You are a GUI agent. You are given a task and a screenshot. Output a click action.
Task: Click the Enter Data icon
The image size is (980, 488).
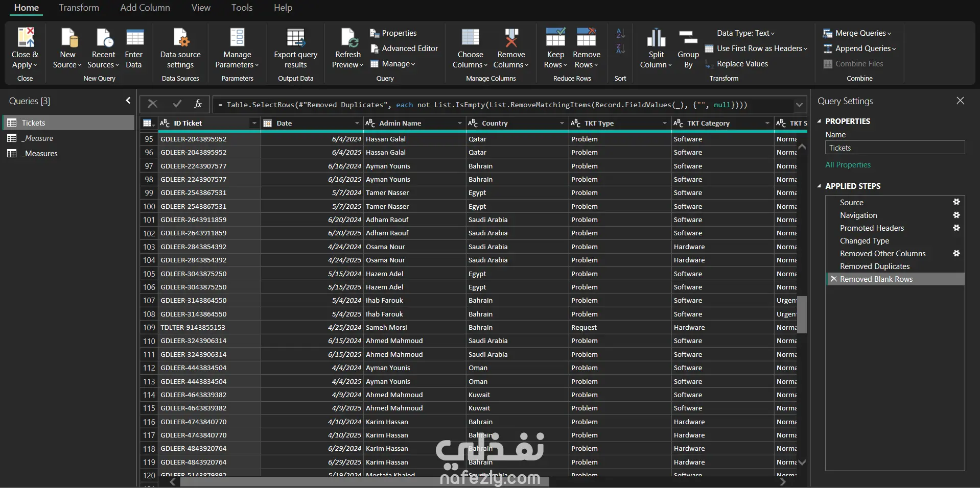(x=134, y=37)
